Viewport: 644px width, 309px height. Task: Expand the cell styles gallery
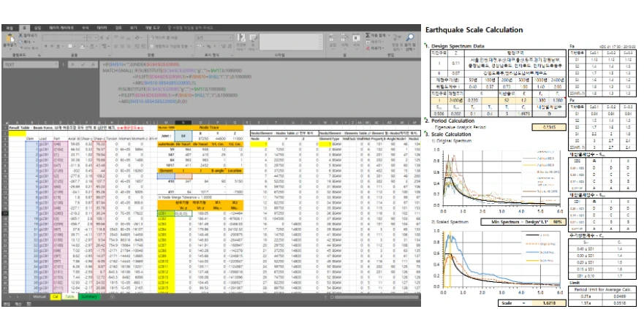322,49
